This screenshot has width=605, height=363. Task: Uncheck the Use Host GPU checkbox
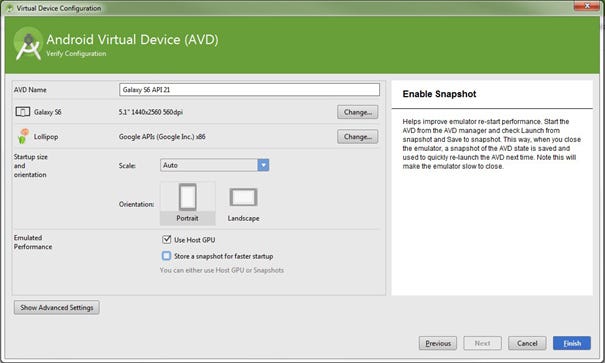(x=167, y=240)
